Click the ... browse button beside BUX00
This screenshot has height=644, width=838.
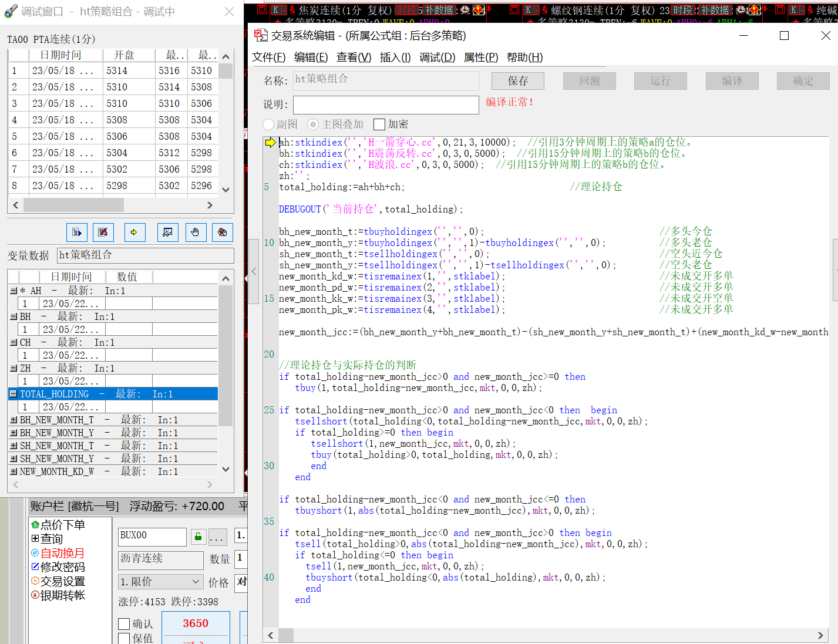[x=217, y=537]
